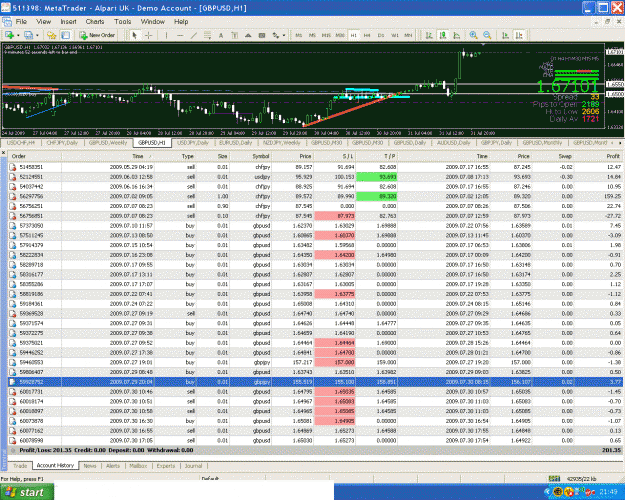Switch to the EURUSD,Daily chart tab
Viewport: 625px width, 500px height.
236,142
